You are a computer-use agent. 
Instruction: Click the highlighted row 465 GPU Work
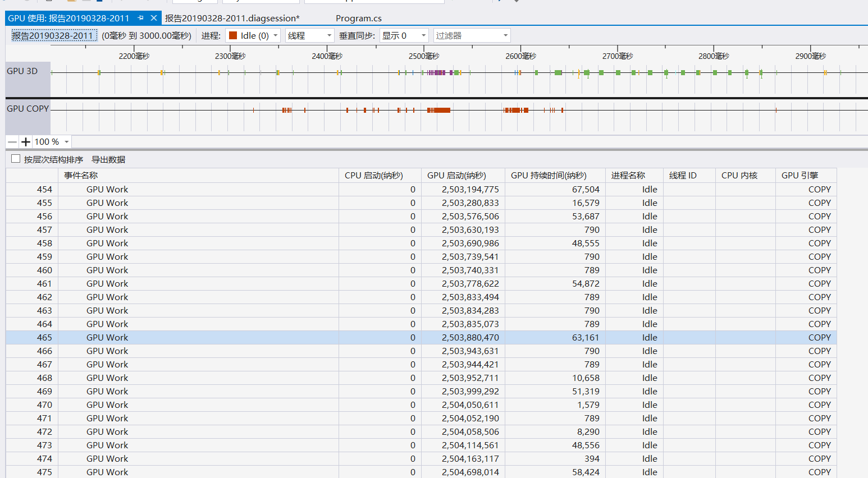pos(421,338)
